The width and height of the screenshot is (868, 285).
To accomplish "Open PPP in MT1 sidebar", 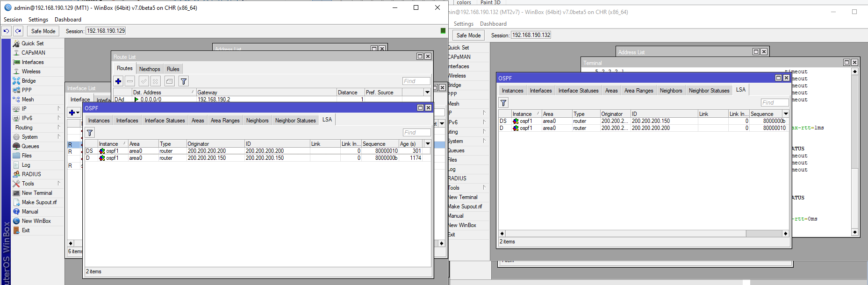I will point(27,90).
